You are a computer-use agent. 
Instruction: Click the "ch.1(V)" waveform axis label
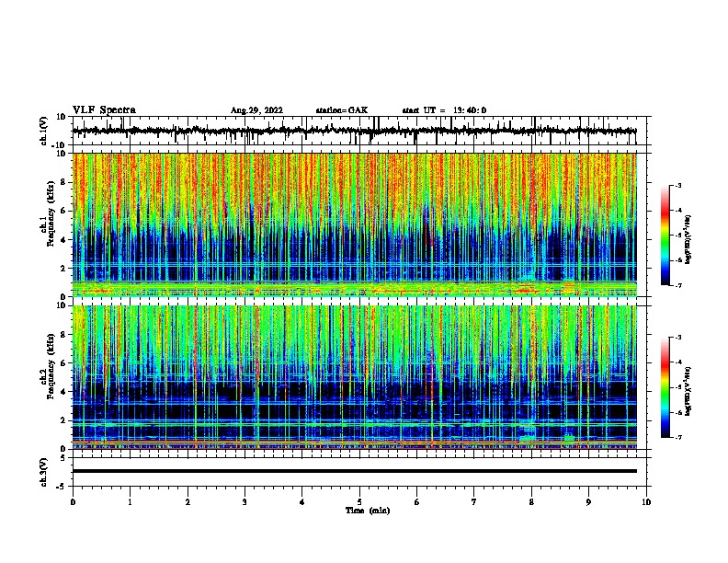pyautogui.click(x=44, y=131)
